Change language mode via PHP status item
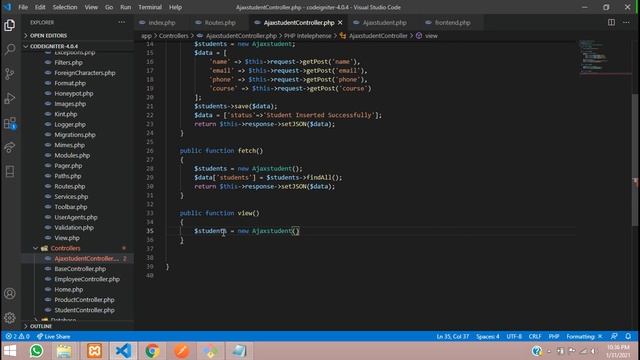 [553, 336]
